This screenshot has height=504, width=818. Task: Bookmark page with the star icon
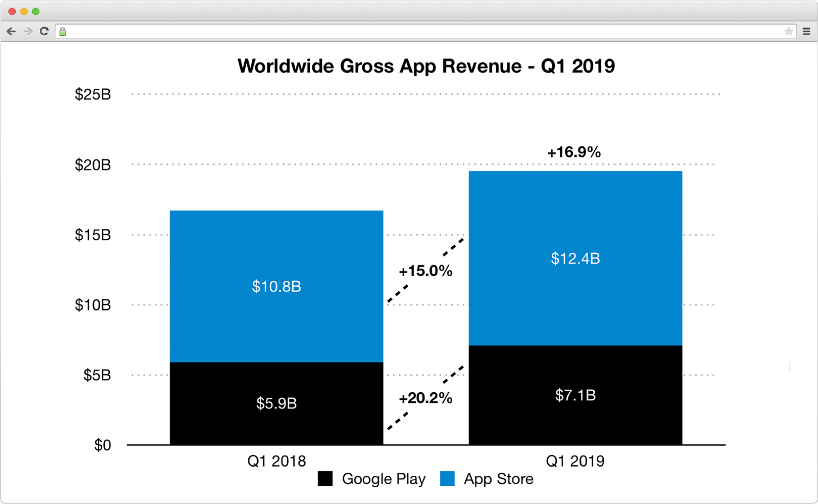coord(789,31)
